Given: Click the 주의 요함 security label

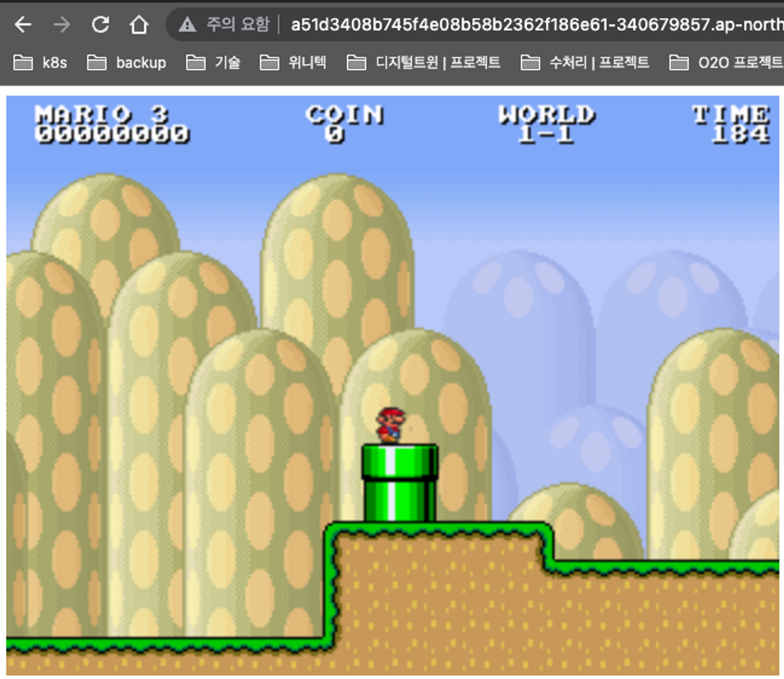Looking at the screenshot, I should [x=238, y=25].
